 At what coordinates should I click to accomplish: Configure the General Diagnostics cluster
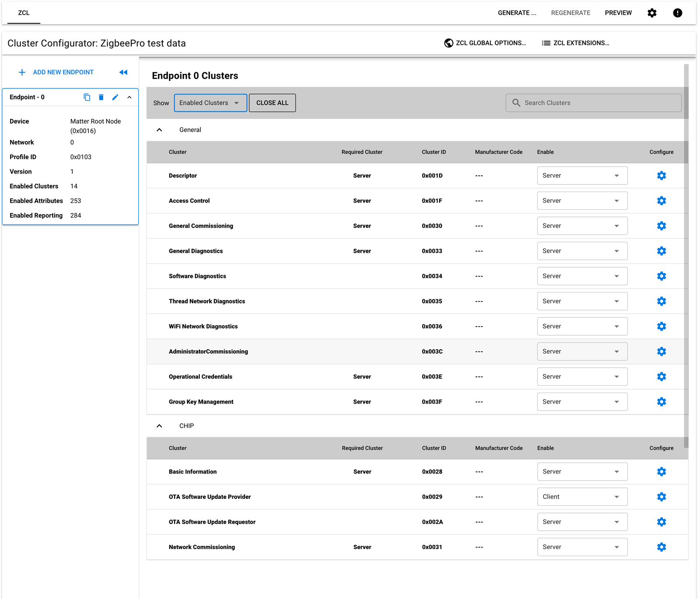(x=661, y=251)
